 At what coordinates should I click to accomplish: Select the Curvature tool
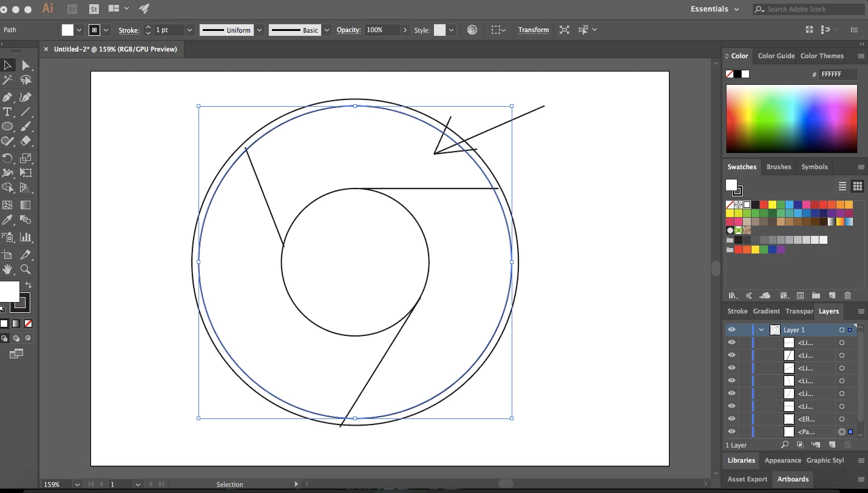coord(26,97)
